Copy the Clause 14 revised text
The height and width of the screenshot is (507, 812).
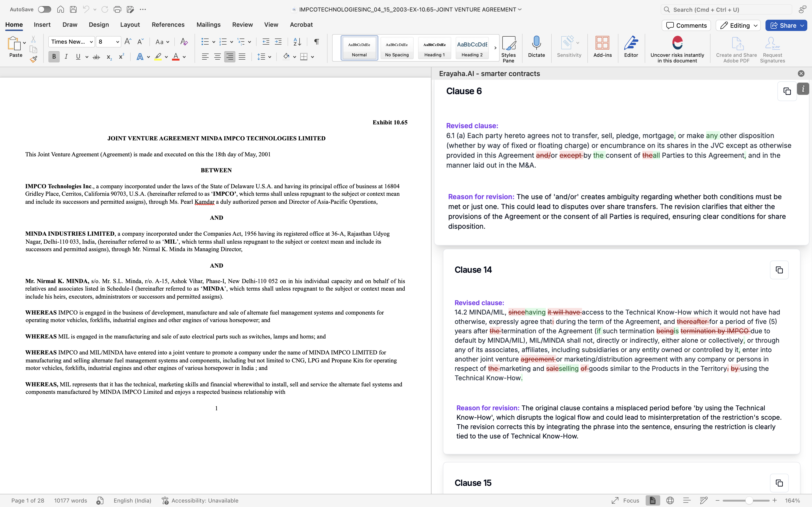coord(779,270)
